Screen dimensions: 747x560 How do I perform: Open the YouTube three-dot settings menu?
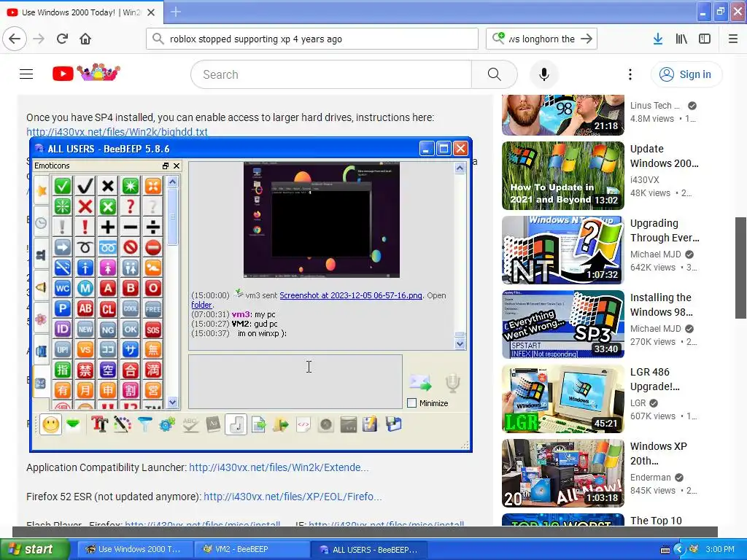coord(630,74)
